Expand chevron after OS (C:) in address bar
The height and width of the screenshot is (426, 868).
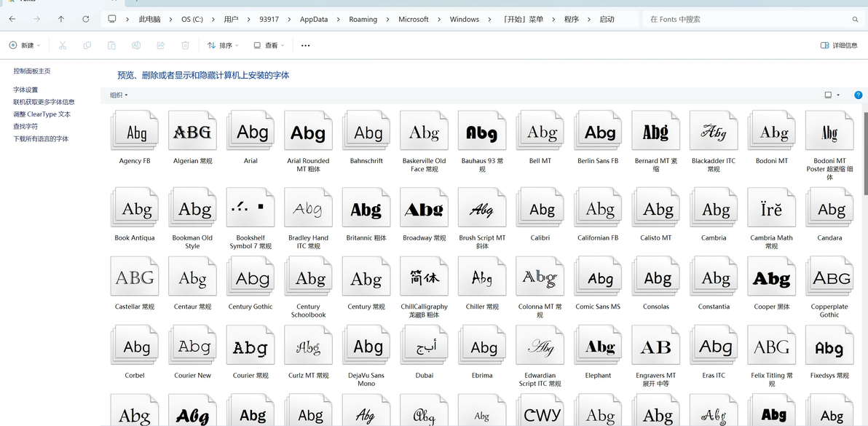click(213, 20)
